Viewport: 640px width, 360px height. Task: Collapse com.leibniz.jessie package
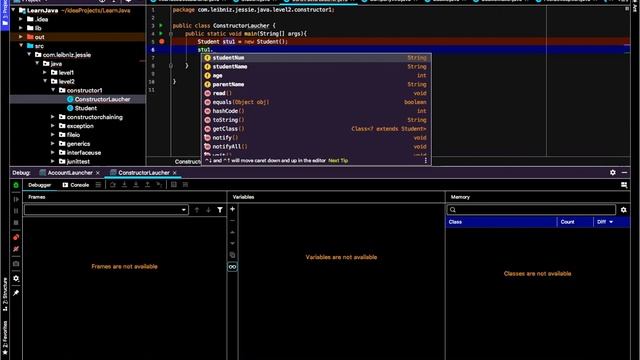29,55
